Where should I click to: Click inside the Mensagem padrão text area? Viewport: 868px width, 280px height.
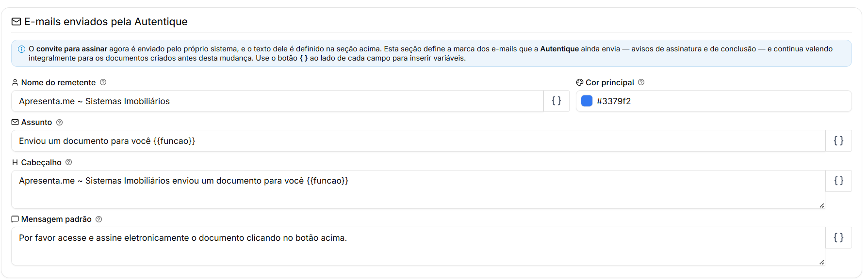pyautogui.click(x=418, y=246)
